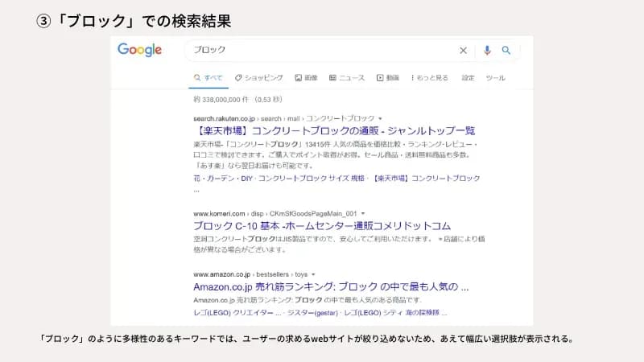Open the ツール options
The height and width of the screenshot is (362, 644).
(x=495, y=77)
